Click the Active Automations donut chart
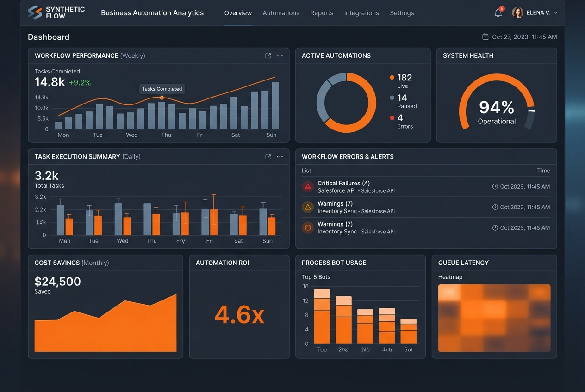 click(x=346, y=103)
